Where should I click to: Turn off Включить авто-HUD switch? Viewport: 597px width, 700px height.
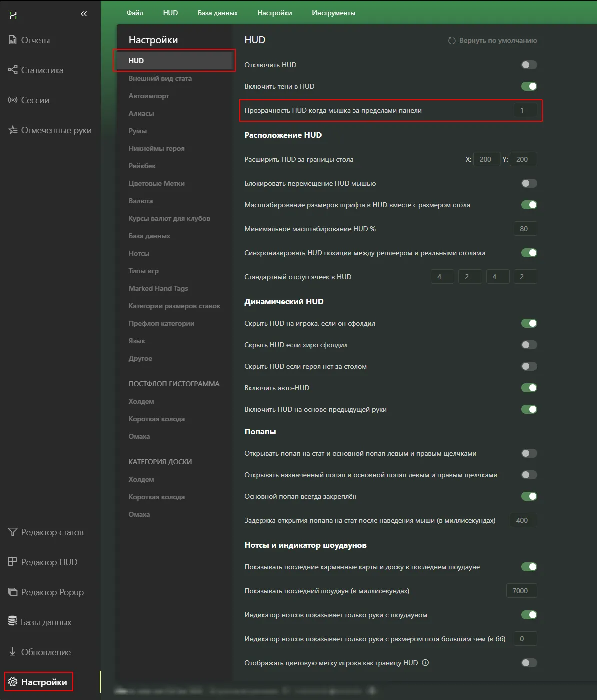click(529, 388)
